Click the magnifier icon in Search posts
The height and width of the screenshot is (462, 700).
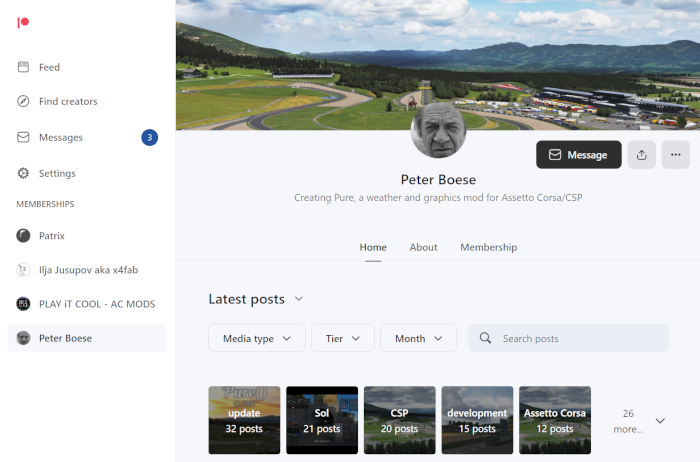[485, 338]
